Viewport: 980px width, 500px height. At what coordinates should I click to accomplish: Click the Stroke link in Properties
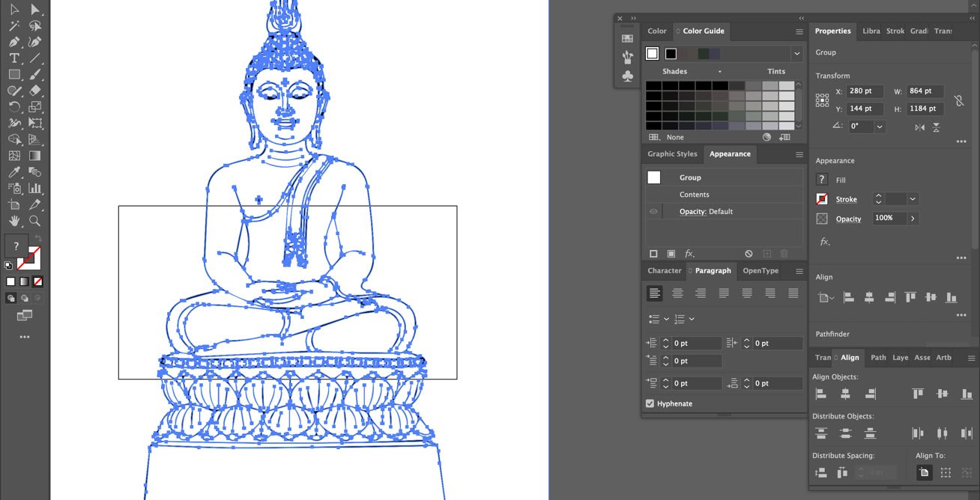(x=846, y=199)
